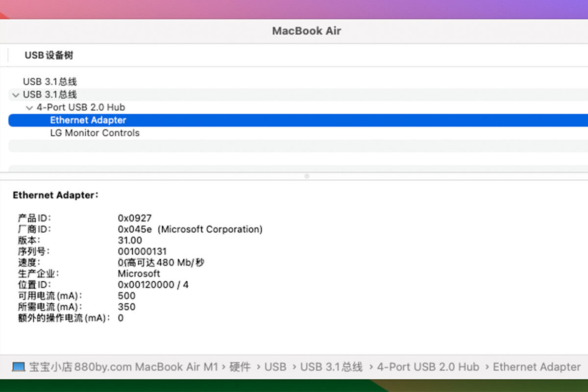Click the 产品ID label
This screenshot has width=588, height=392.
point(34,218)
